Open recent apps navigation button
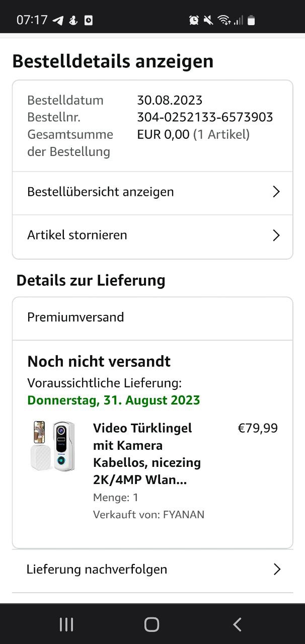This screenshot has height=644, width=305. tap(66, 624)
